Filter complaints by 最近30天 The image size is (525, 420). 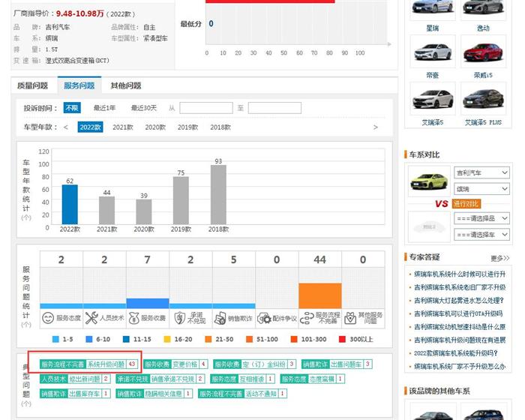point(144,108)
